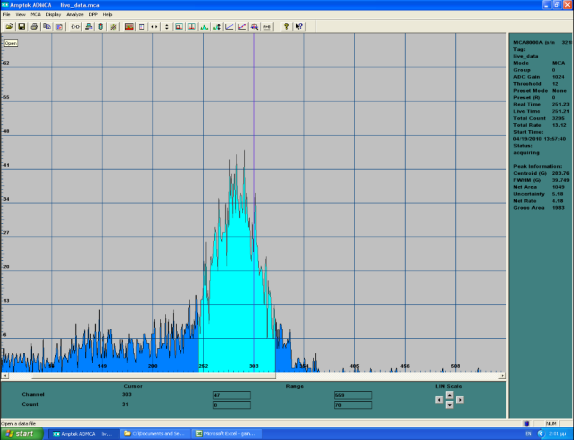Image resolution: width=574 pixels, height=440 pixels.
Task: Click the horizontal scrollbar thumb under spectrum
Action: pyautogui.click(x=153, y=376)
